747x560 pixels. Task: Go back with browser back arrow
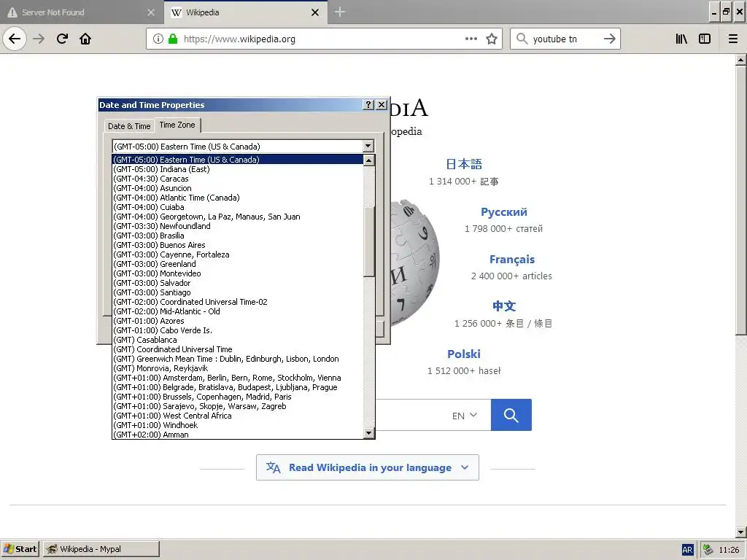coord(15,39)
